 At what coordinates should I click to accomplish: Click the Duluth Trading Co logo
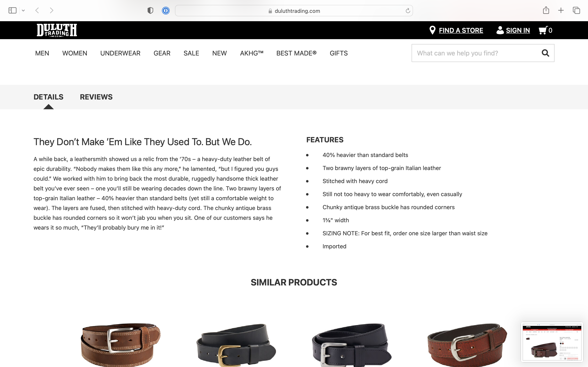click(57, 30)
